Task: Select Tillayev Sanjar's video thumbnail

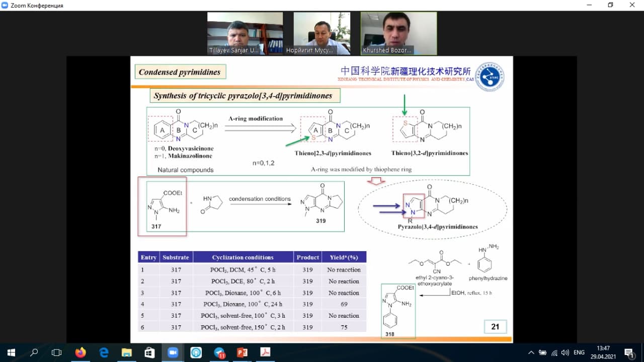Action: click(x=245, y=33)
